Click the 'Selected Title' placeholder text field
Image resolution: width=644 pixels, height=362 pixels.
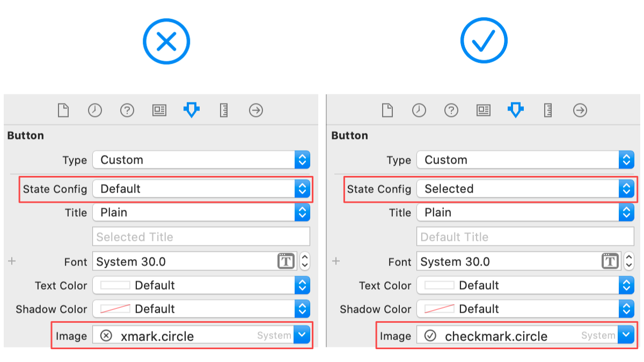click(201, 237)
